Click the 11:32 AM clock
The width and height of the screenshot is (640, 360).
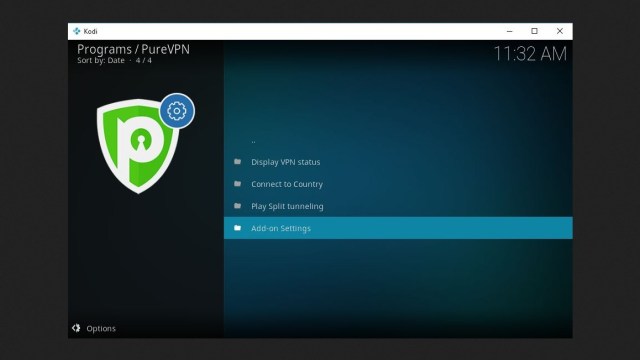click(x=530, y=54)
